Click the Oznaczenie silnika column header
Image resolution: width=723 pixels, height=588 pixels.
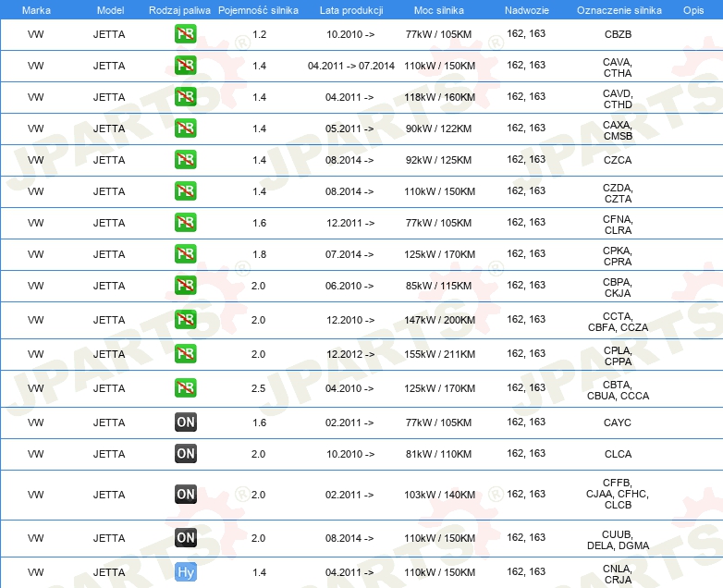coord(619,10)
